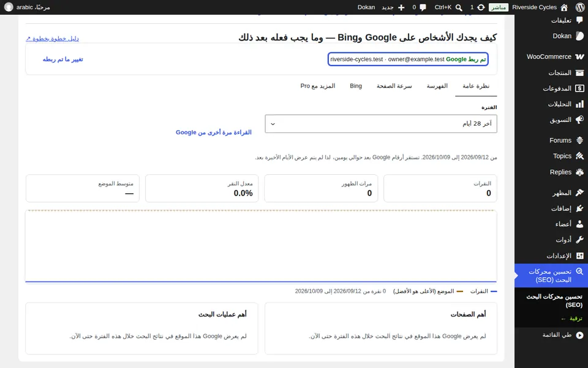
Task: Click the home icon beside Riverside Cycles
Action: click(x=564, y=7)
